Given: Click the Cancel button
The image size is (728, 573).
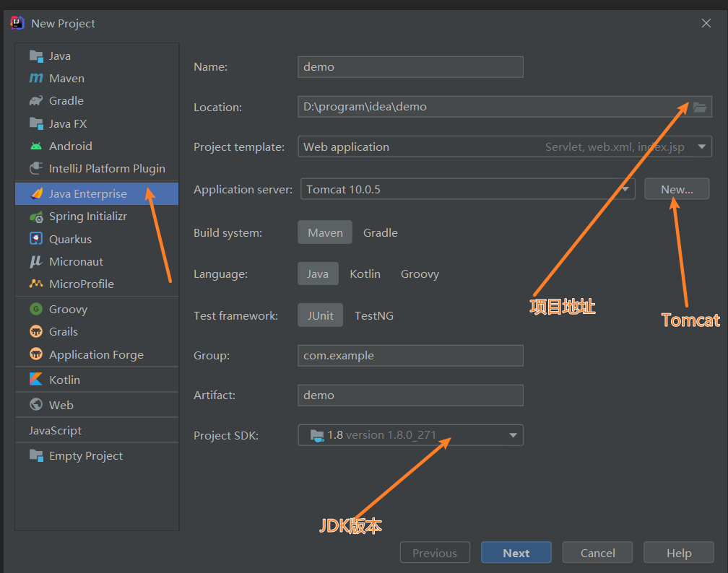Looking at the screenshot, I should [x=597, y=553].
